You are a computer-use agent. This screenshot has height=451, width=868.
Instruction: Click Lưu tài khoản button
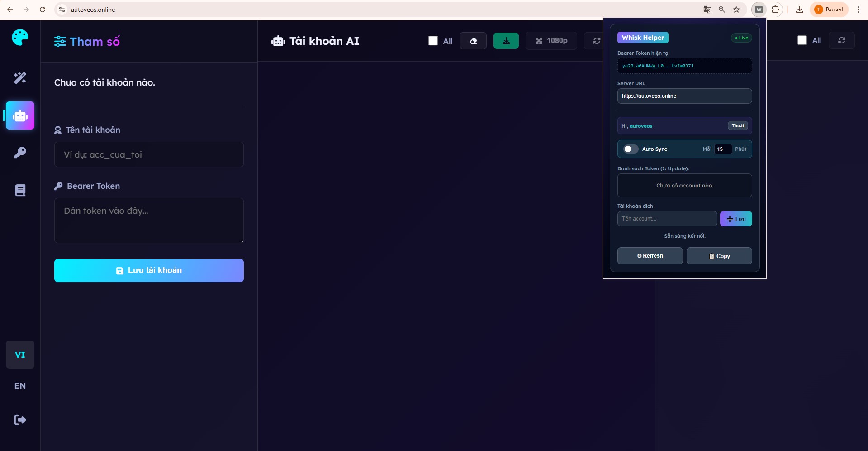149,270
